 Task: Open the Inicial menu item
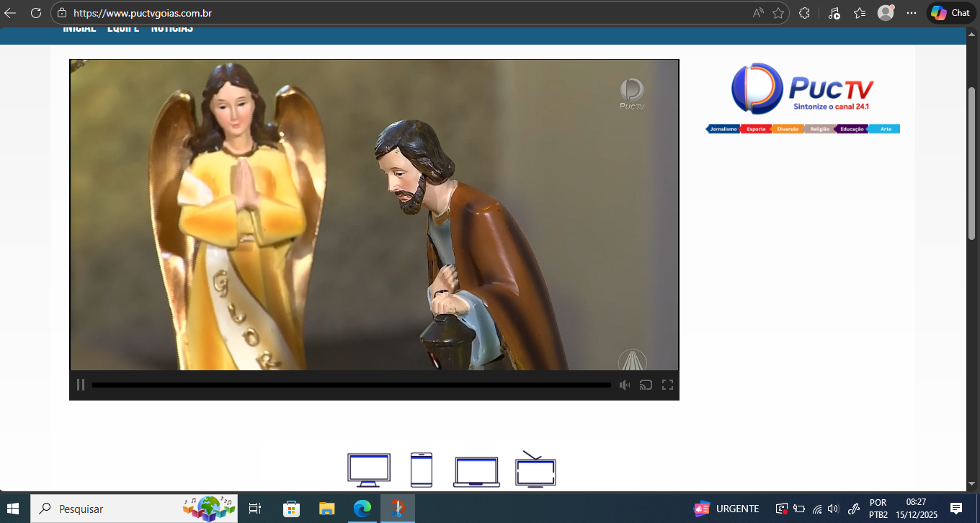tap(79, 29)
